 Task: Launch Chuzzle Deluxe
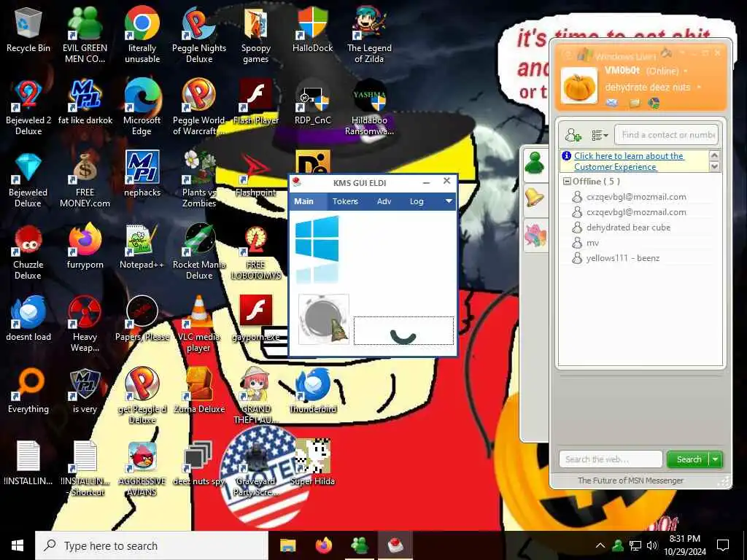point(28,252)
